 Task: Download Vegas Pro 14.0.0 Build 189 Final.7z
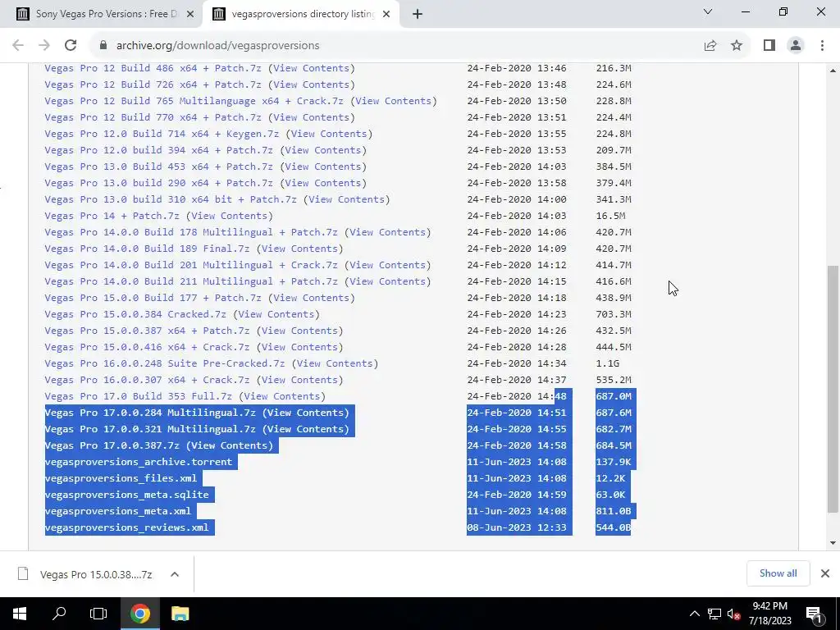coord(147,249)
